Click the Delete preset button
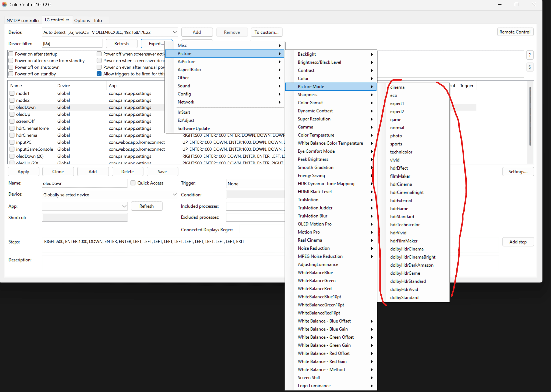 pos(127,171)
